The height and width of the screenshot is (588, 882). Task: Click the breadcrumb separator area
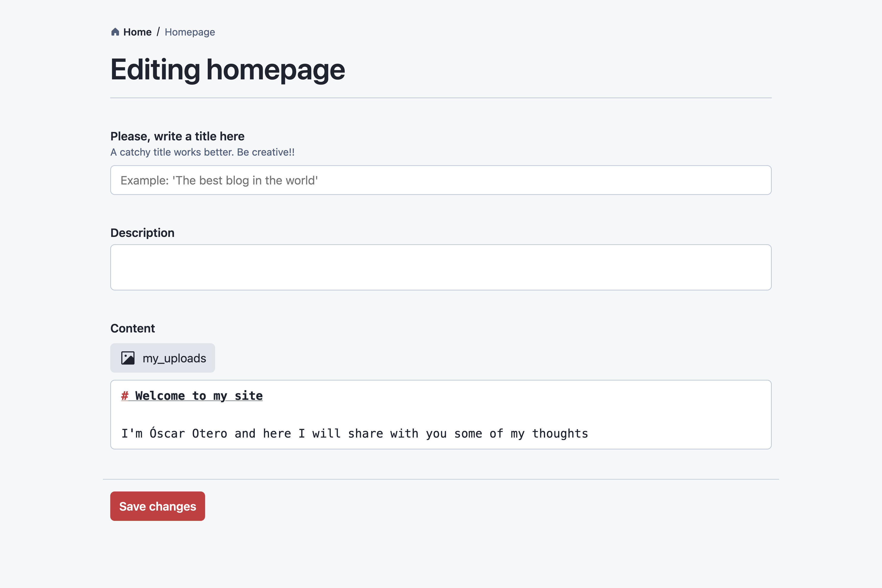(x=159, y=32)
